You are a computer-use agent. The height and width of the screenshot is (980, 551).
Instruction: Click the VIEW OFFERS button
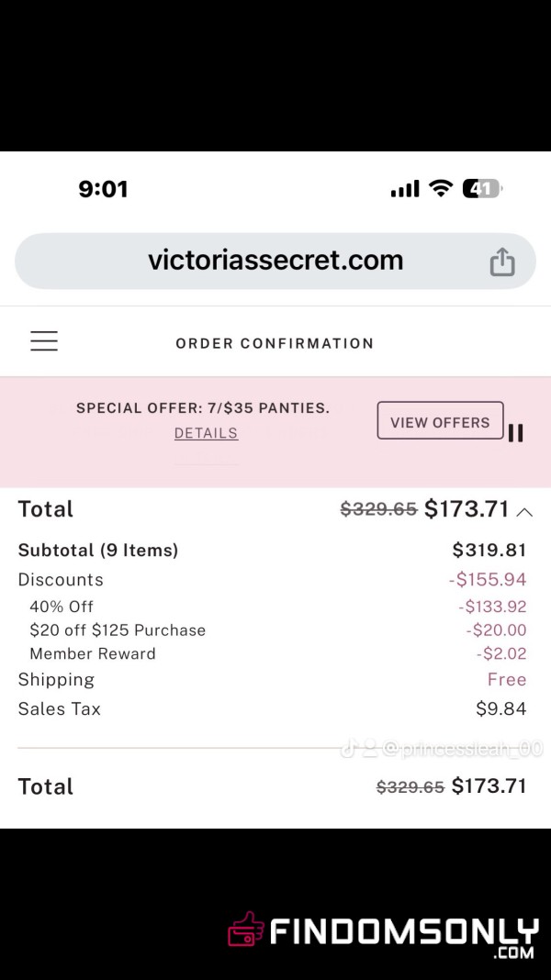pyautogui.click(x=440, y=420)
